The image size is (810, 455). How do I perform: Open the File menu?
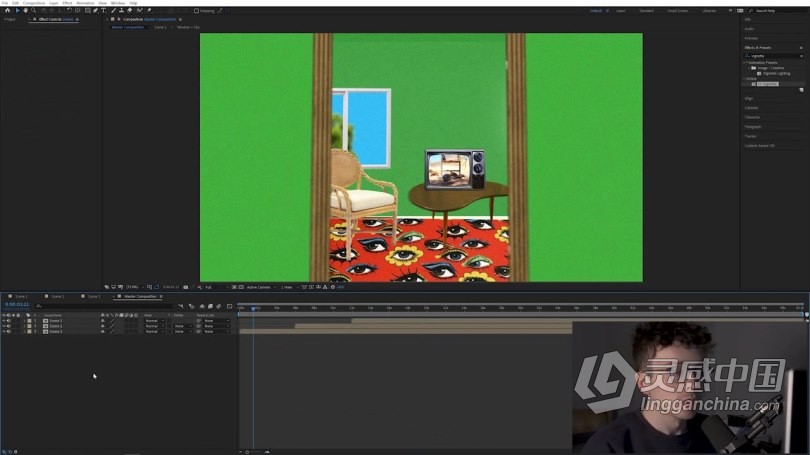point(5,3)
